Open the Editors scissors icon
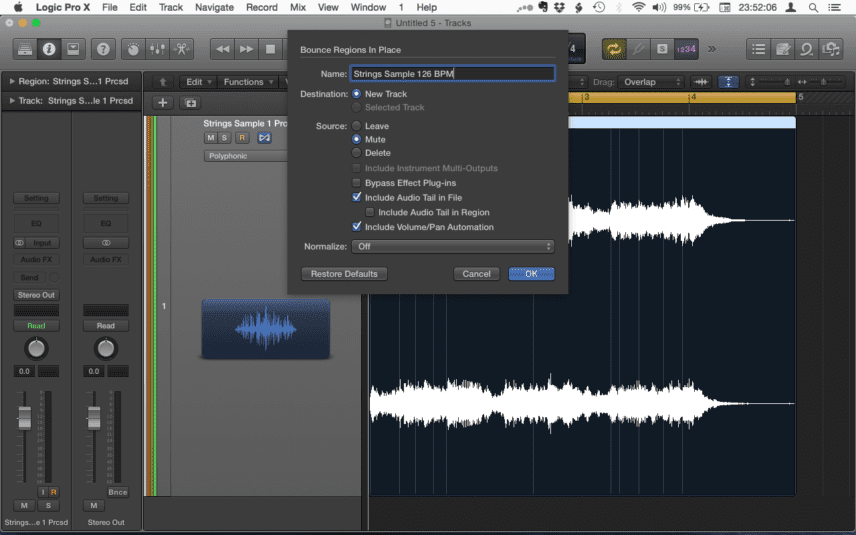The width and height of the screenshot is (856, 535). click(x=181, y=49)
